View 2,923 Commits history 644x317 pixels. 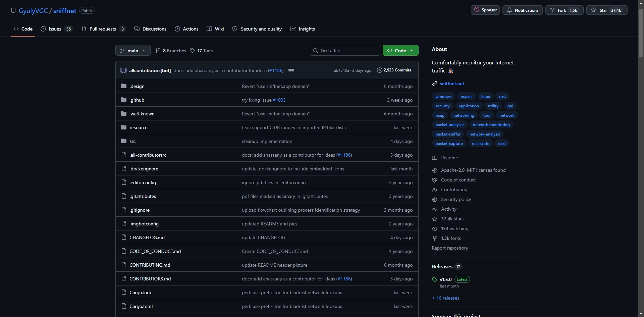394,70
